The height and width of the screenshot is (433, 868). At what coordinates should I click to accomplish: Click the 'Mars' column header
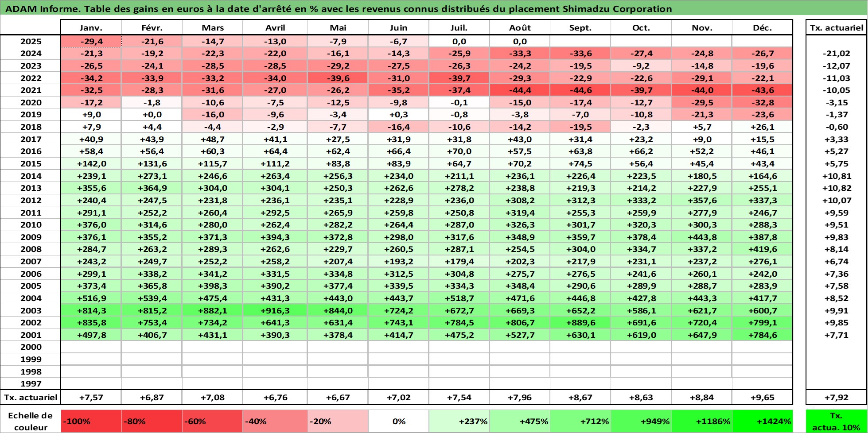(x=212, y=27)
